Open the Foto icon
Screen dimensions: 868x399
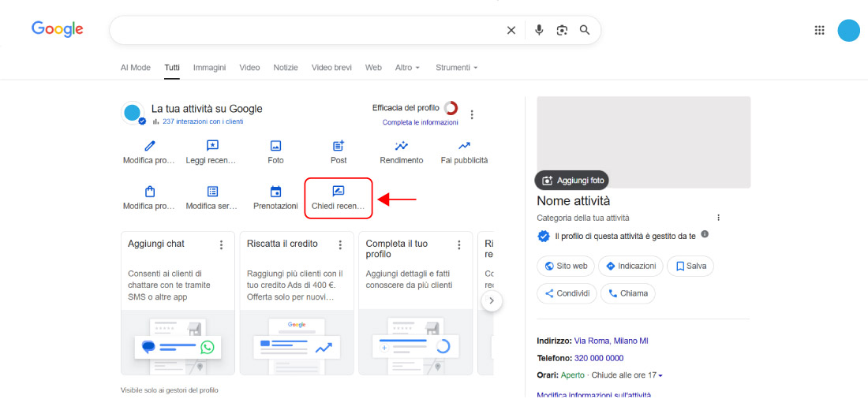click(275, 146)
